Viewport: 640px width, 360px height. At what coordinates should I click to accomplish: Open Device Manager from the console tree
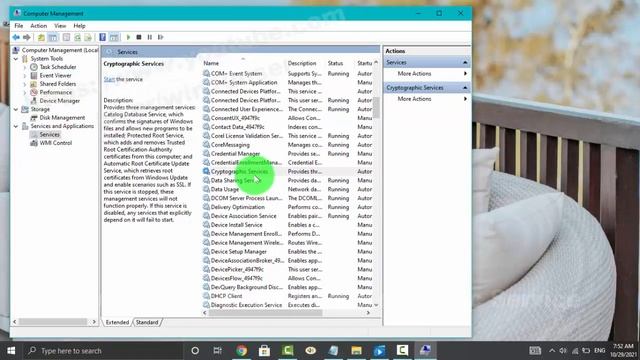(60, 101)
